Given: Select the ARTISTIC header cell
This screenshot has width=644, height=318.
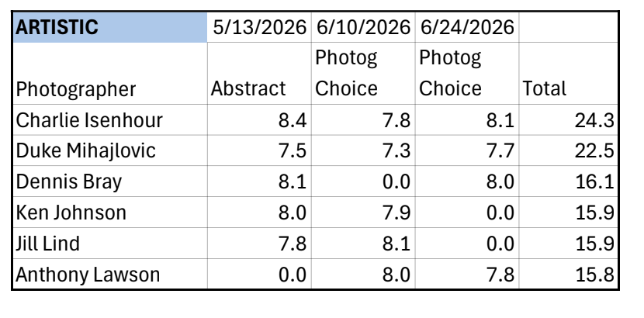Looking at the screenshot, I should click(x=110, y=27).
